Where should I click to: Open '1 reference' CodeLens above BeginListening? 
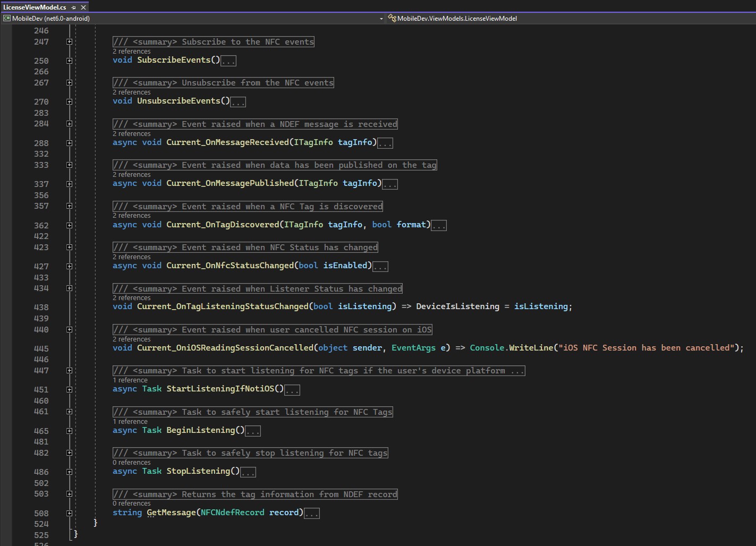point(130,421)
